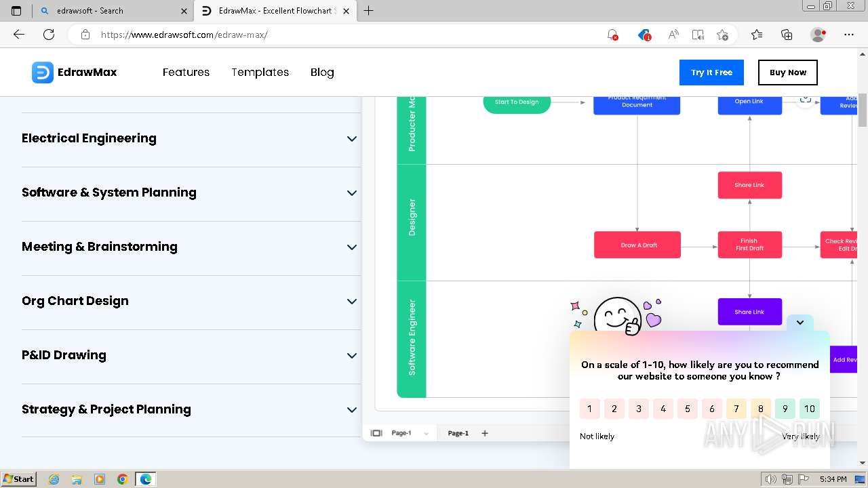The image size is (868, 488).
Task: Open the Start menu
Action: tap(19, 479)
